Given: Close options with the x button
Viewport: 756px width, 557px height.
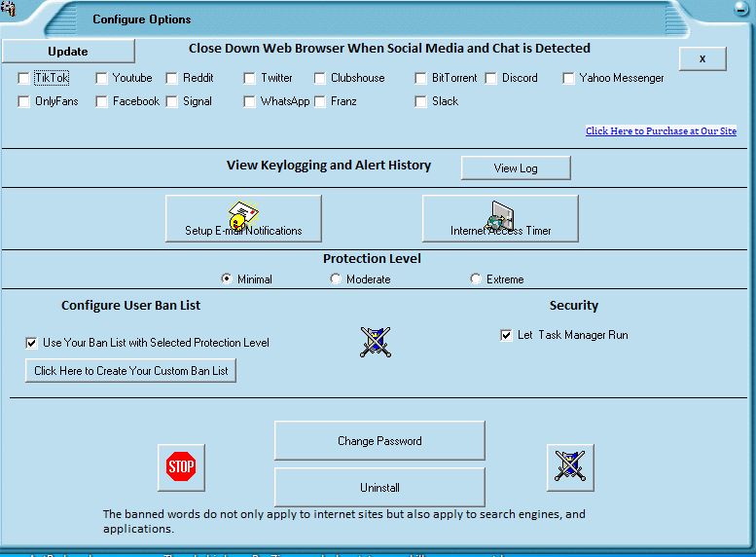Looking at the screenshot, I should point(702,58).
